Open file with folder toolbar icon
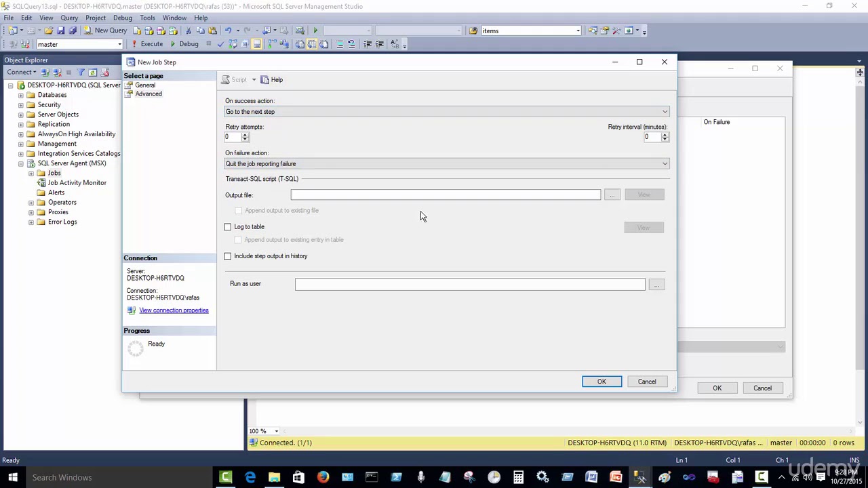Viewport: 868px width, 488px height. click(49, 30)
